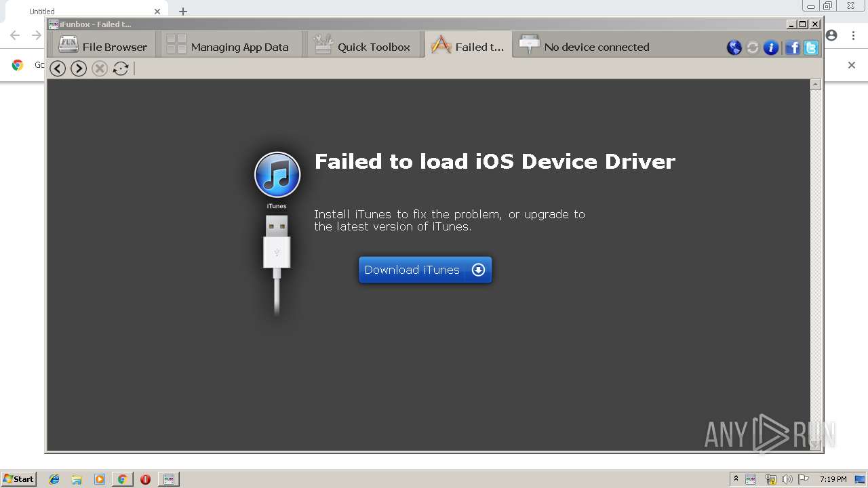Viewport: 868px width, 488px height.
Task: Click the iFunbox tray icon
Action: point(751,479)
